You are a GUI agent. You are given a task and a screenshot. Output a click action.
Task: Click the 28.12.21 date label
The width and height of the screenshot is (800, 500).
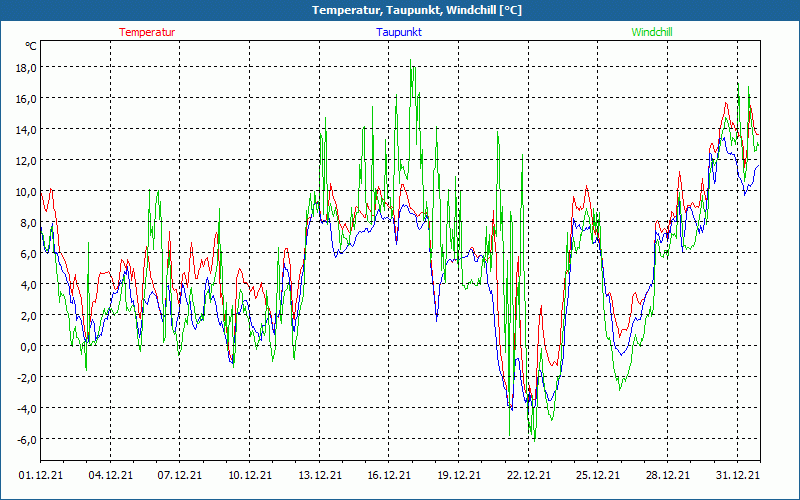(x=668, y=475)
